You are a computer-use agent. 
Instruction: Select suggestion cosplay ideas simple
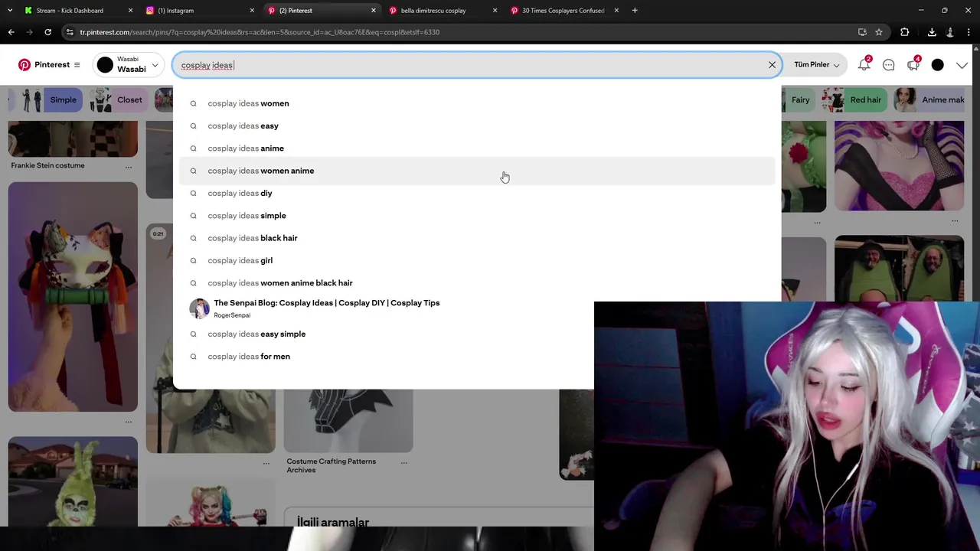477,216
